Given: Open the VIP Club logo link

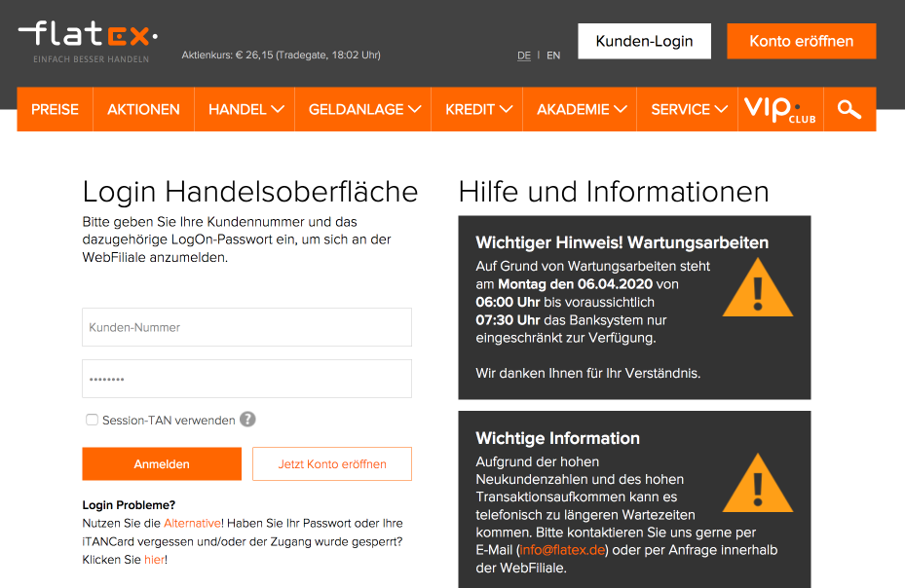Looking at the screenshot, I should click(779, 109).
